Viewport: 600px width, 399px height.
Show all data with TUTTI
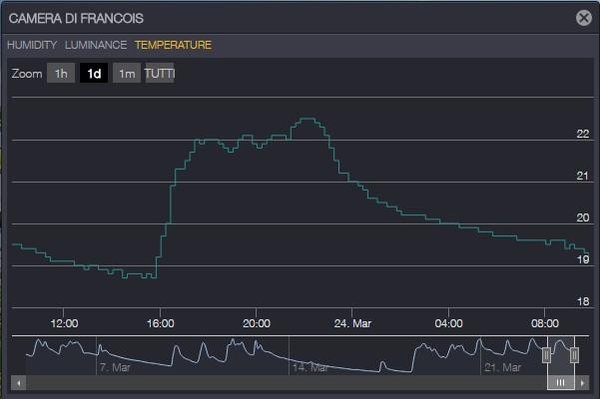point(160,73)
